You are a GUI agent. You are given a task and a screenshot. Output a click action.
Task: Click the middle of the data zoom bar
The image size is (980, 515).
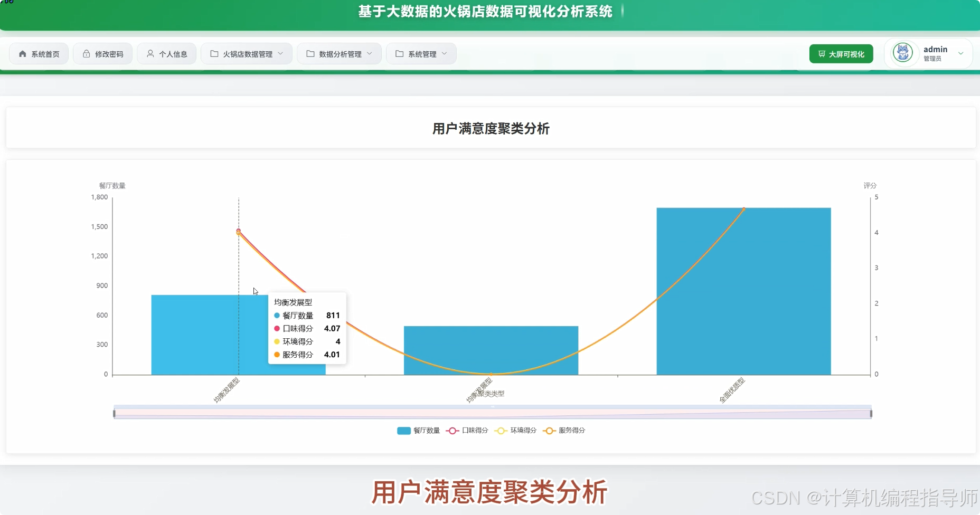point(493,413)
